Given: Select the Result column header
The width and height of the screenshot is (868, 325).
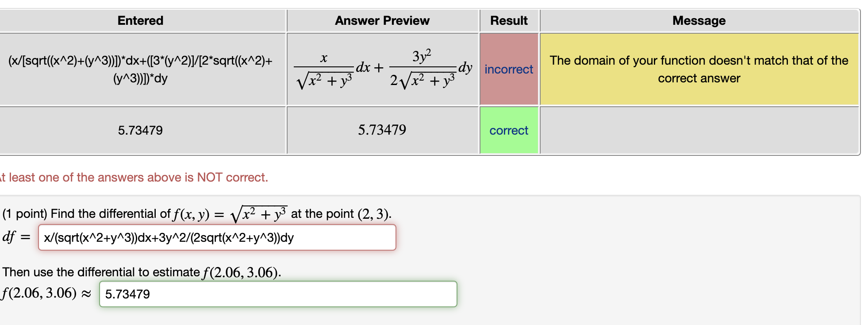Looking at the screenshot, I should point(508,20).
